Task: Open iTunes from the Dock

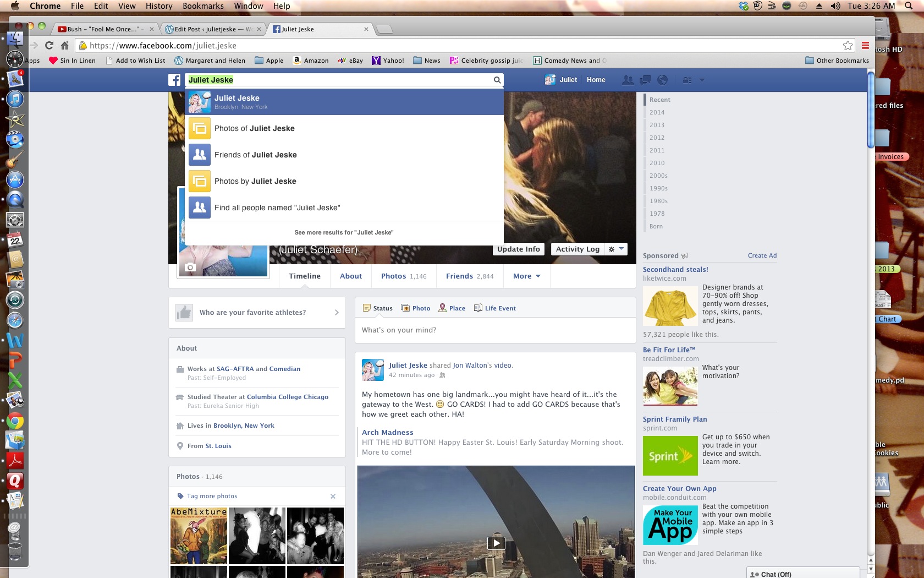Action: (x=15, y=99)
